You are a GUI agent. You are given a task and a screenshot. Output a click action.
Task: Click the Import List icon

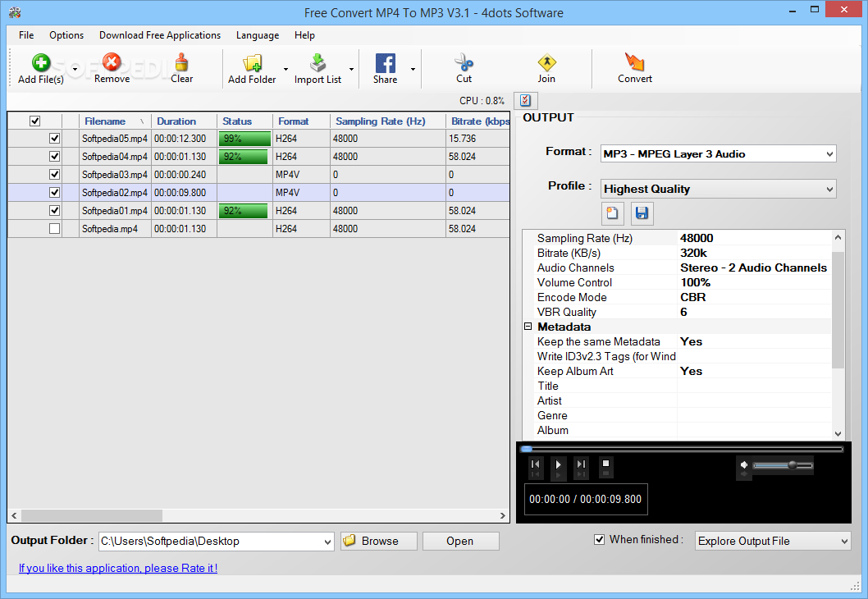click(x=318, y=64)
